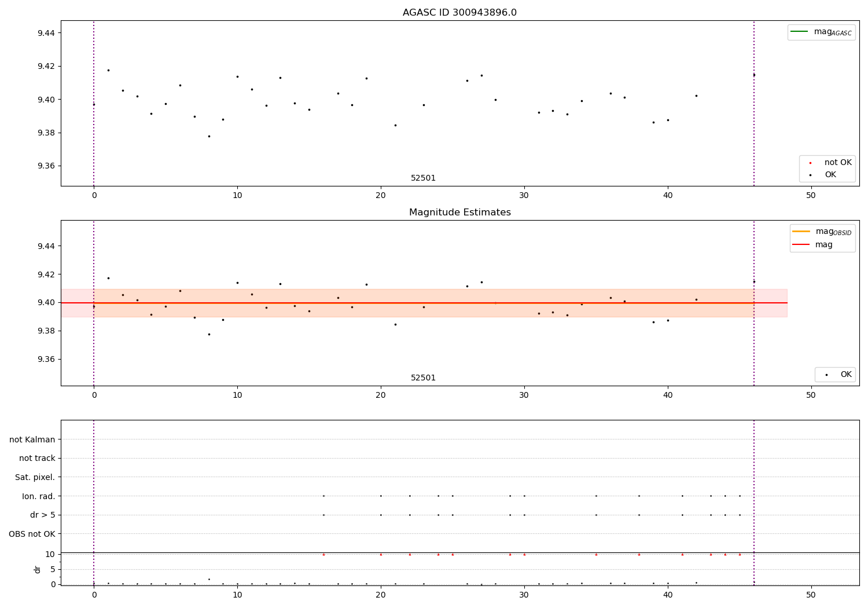
Task: Click the red triangle marker at x=35 in the dr plot
Action: [596, 554]
